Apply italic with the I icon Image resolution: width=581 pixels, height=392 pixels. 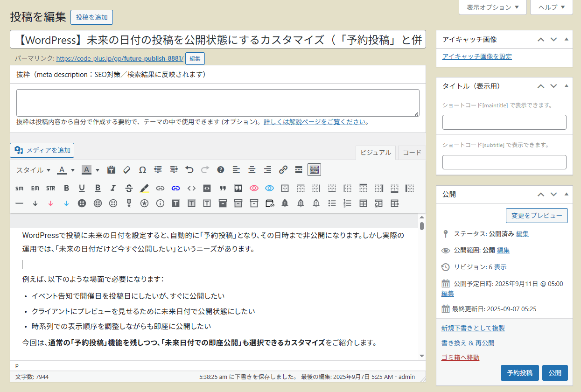[x=113, y=189]
